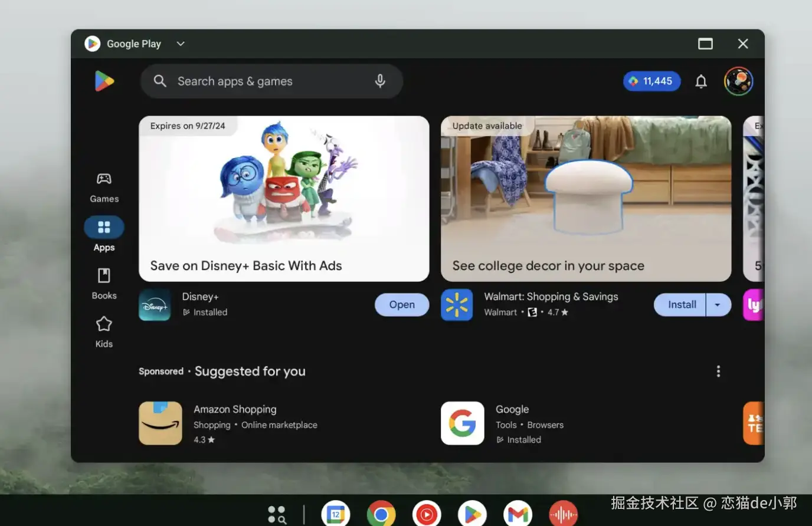Open Play Points balance 11,445
The width and height of the screenshot is (812, 526).
click(x=651, y=81)
